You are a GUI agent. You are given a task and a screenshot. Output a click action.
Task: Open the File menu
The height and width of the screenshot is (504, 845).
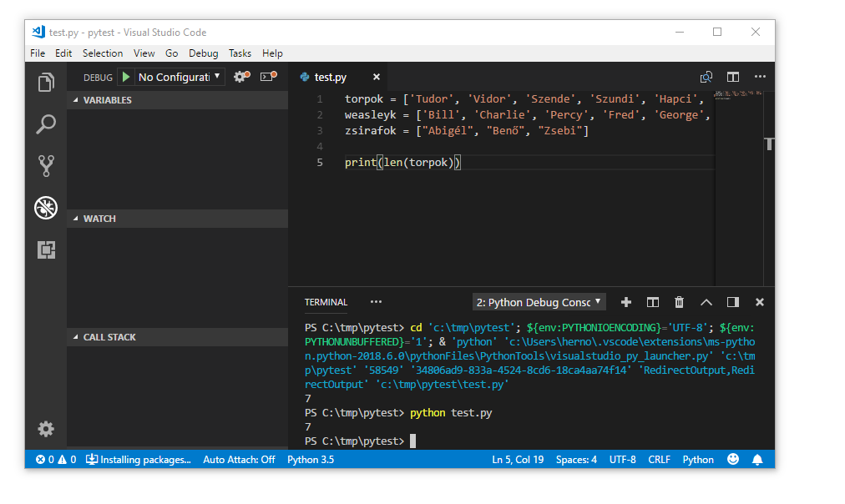pos(38,53)
